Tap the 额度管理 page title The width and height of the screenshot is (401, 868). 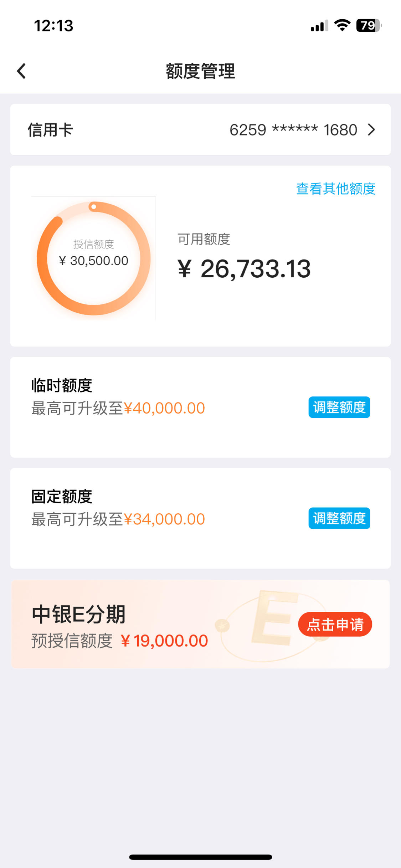point(200,71)
